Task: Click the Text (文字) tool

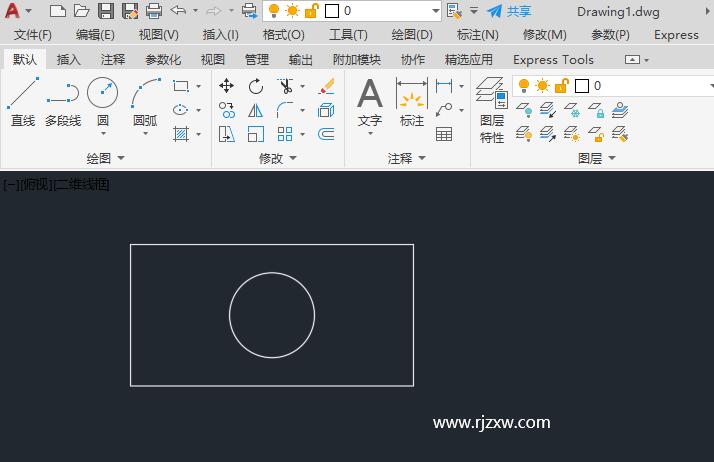Action: [370, 101]
